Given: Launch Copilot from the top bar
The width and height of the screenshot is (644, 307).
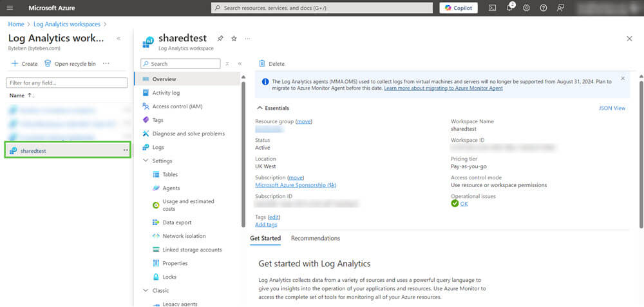Looking at the screenshot, I should point(459,8).
